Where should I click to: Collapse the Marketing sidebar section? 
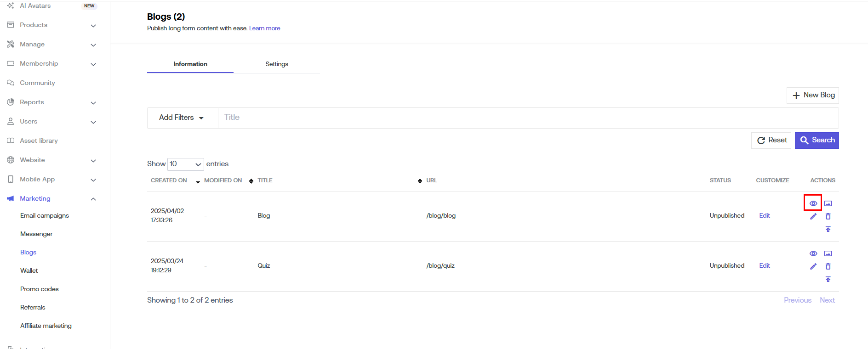pyautogui.click(x=93, y=199)
